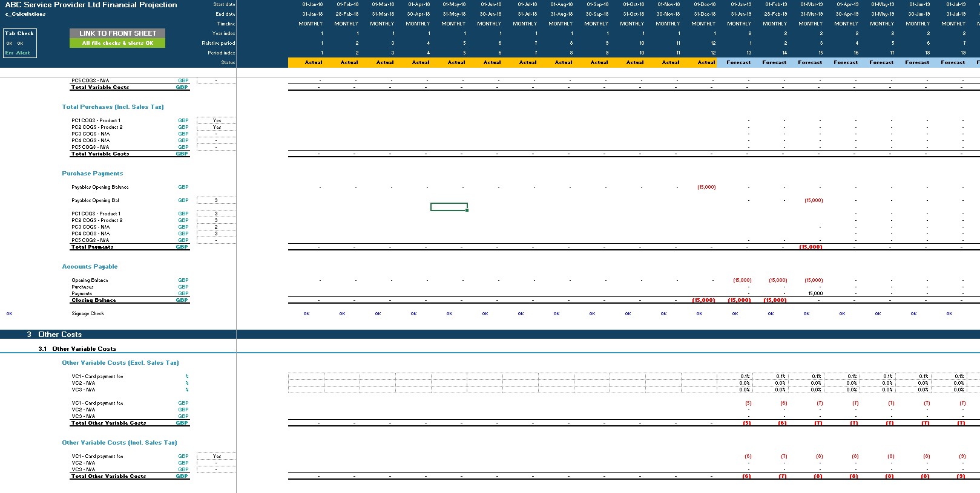980x493 pixels.
Task: Select period index '13' in the 31-Jan-19 column
Action: [748, 53]
